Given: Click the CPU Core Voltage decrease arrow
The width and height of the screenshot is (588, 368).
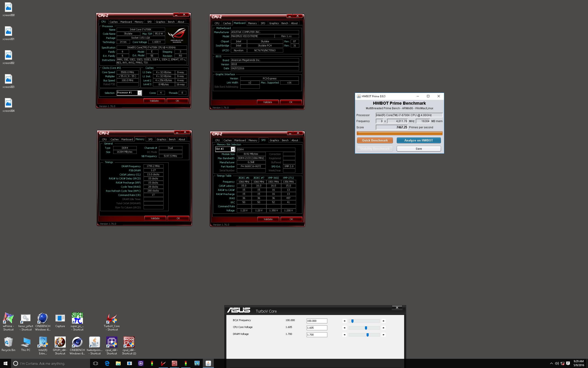Looking at the screenshot, I should coord(344,328).
